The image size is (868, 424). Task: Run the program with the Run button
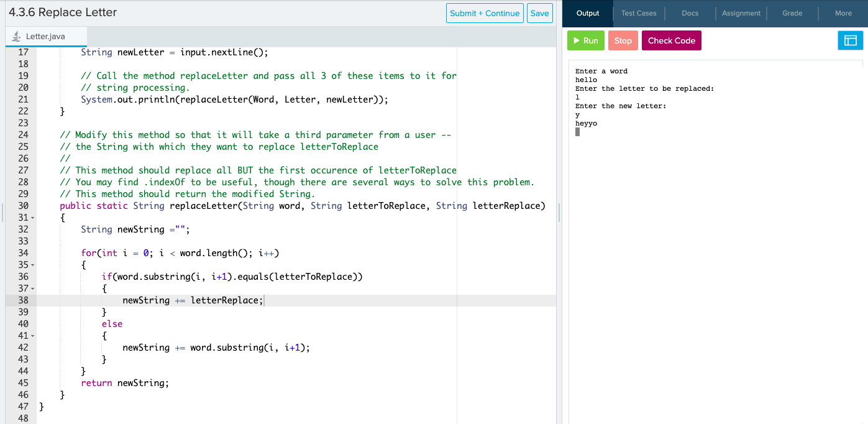pos(586,40)
